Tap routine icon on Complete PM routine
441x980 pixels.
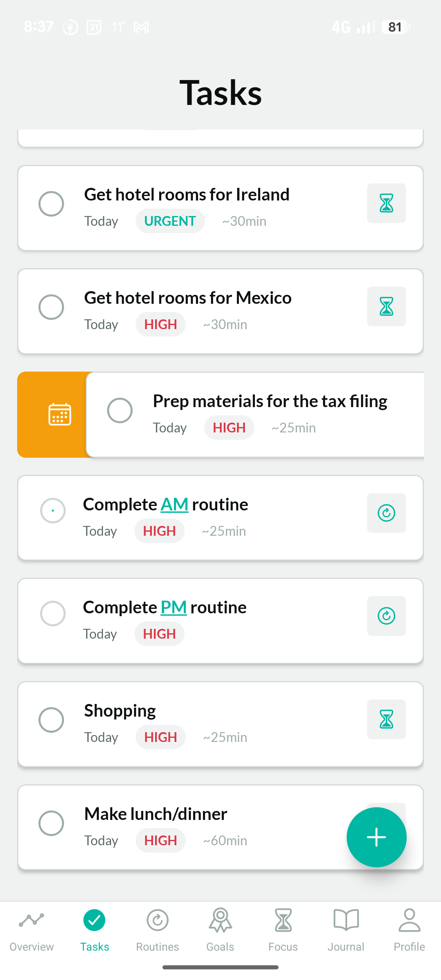coord(386,616)
